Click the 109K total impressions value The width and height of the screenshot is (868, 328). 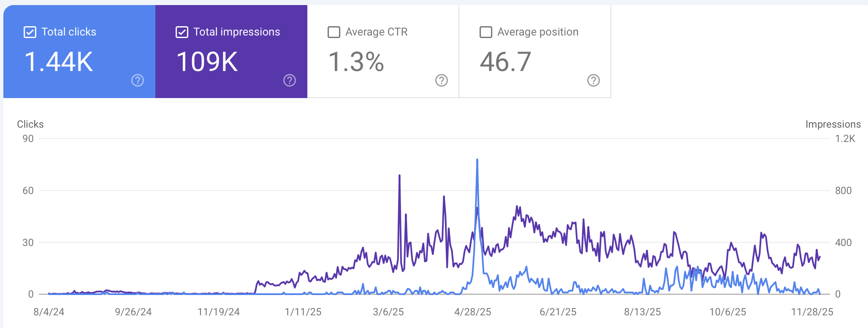click(x=207, y=62)
